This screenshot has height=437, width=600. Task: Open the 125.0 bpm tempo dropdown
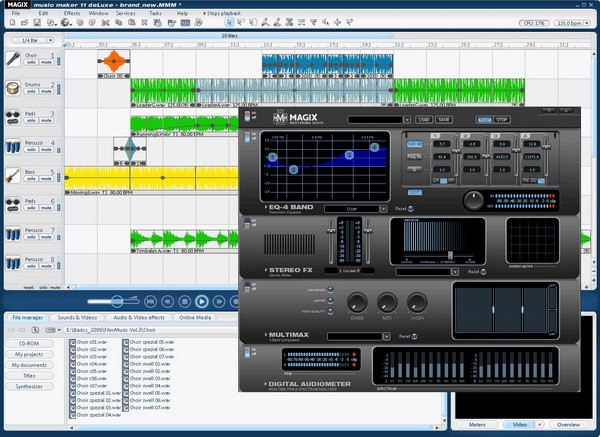pos(587,23)
